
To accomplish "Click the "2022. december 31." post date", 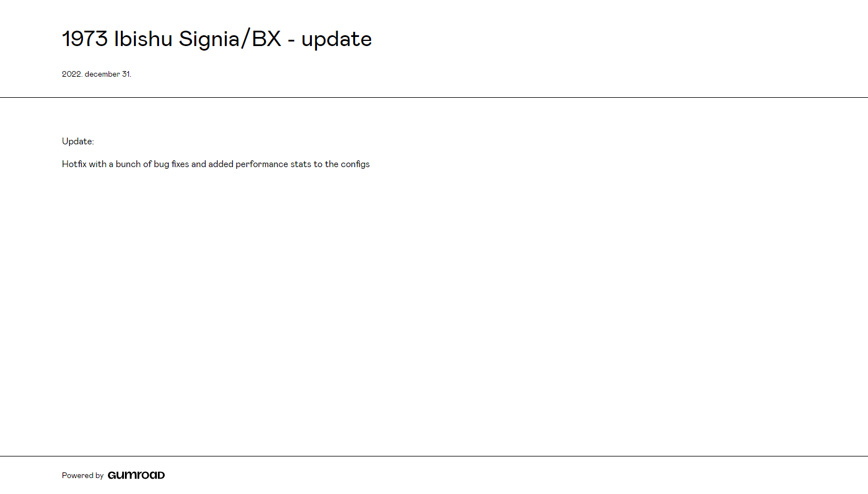I will (97, 74).
